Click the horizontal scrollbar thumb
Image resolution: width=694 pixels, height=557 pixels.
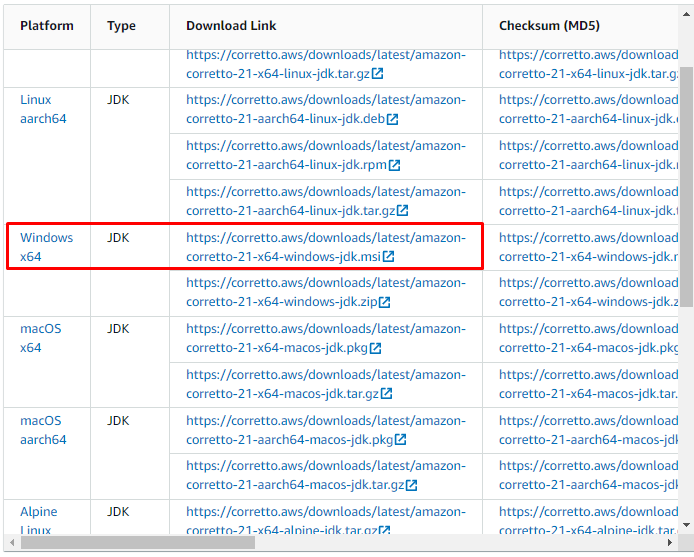click(138, 542)
